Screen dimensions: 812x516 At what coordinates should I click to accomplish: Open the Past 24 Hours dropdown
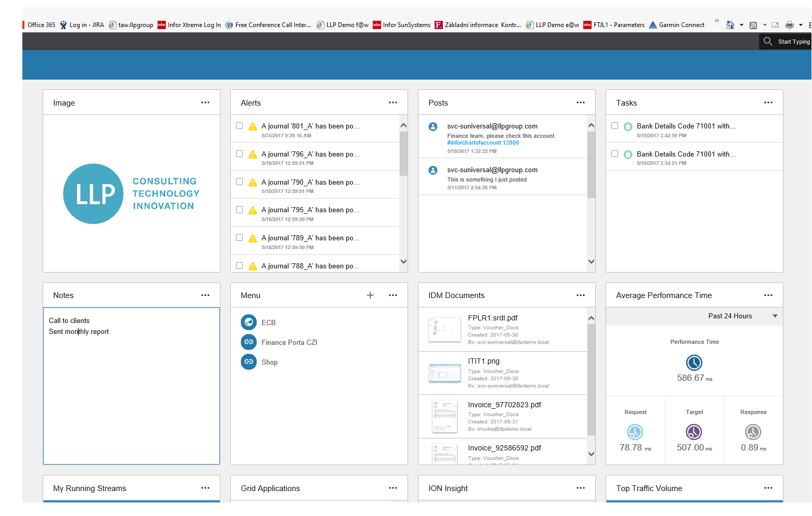775,316
